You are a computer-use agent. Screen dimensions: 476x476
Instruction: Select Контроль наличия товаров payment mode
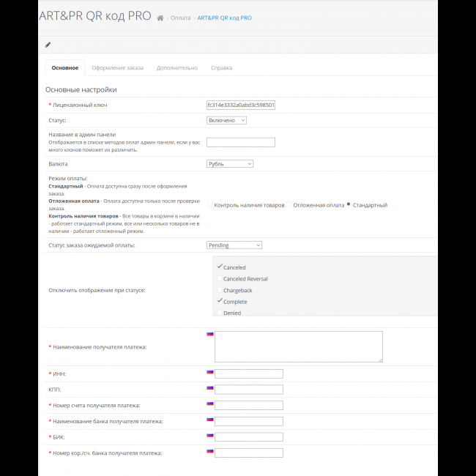click(210, 205)
